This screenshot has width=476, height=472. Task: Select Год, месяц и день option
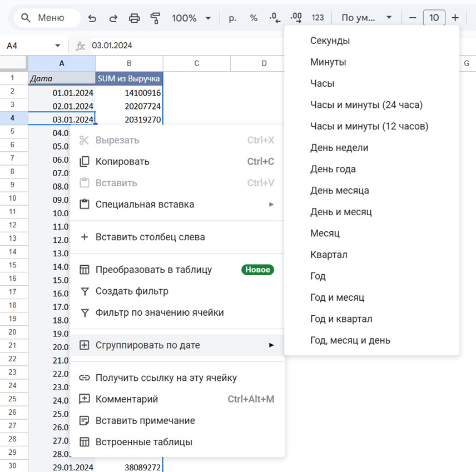click(x=371, y=341)
